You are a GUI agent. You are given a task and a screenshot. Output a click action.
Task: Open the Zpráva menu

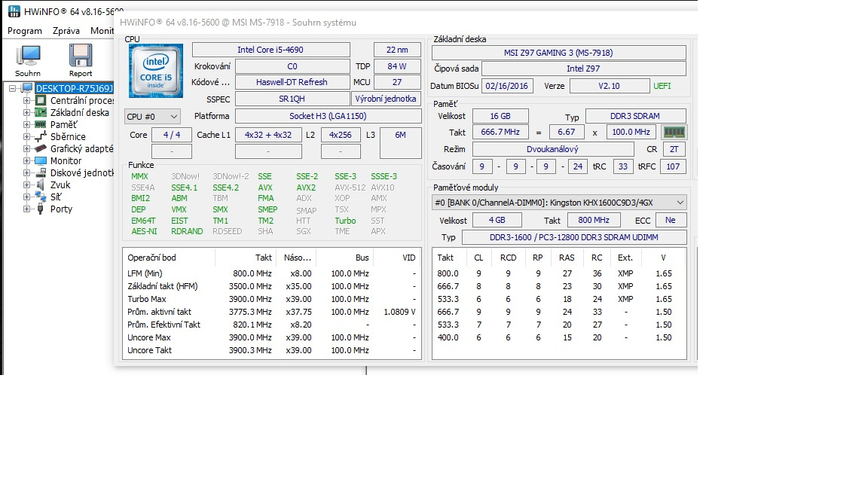tap(66, 31)
